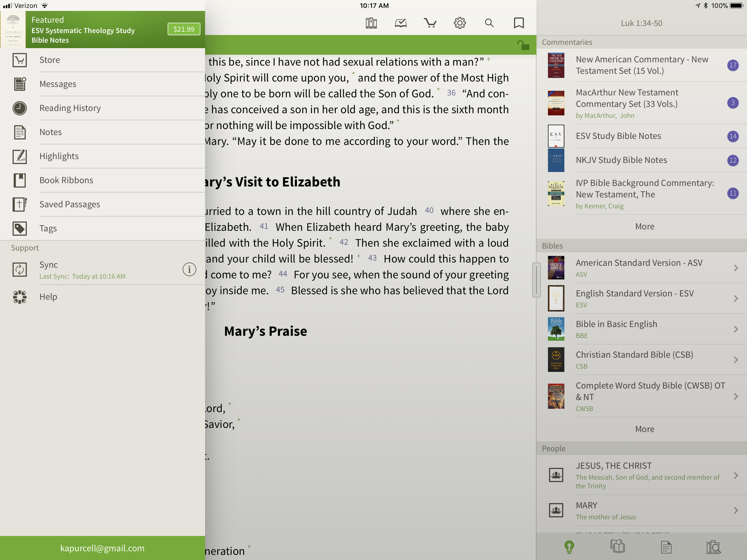Image resolution: width=747 pixels, height=560 pixels.
Task: Tap the Christian Standard Bible cover thumbnail
Action: 556,359
